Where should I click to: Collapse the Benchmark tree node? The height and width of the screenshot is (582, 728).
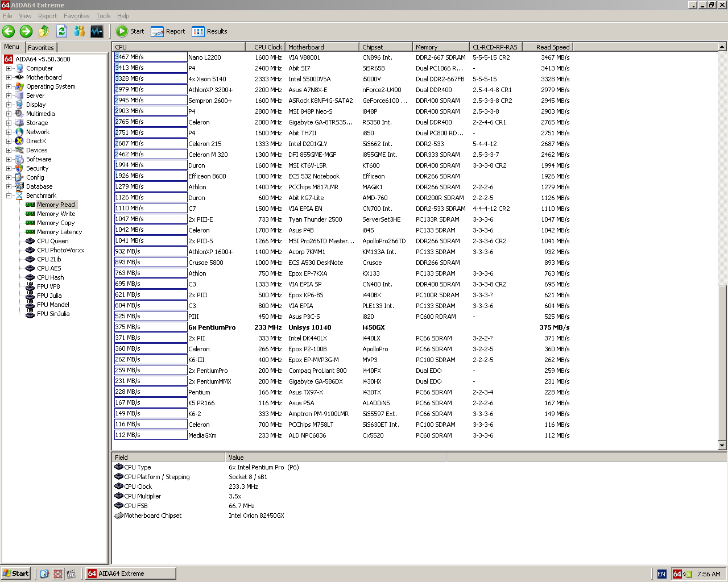(x=9, y=196)
